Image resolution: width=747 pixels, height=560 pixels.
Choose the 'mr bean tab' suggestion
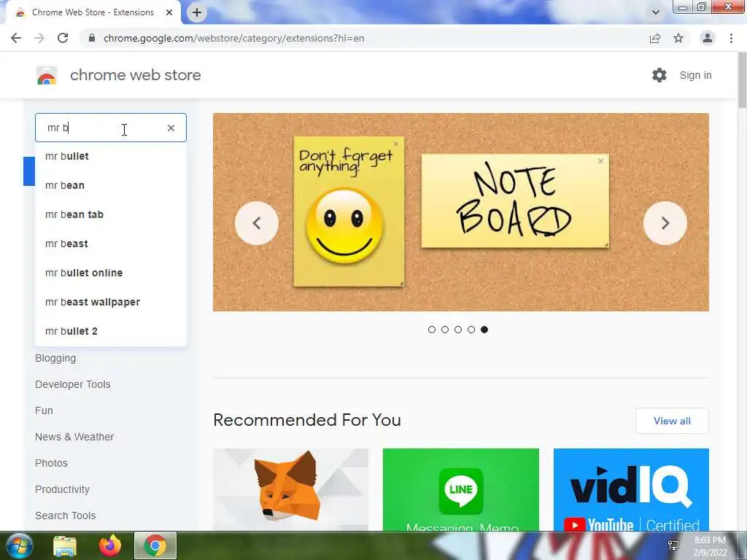[111, 214]
